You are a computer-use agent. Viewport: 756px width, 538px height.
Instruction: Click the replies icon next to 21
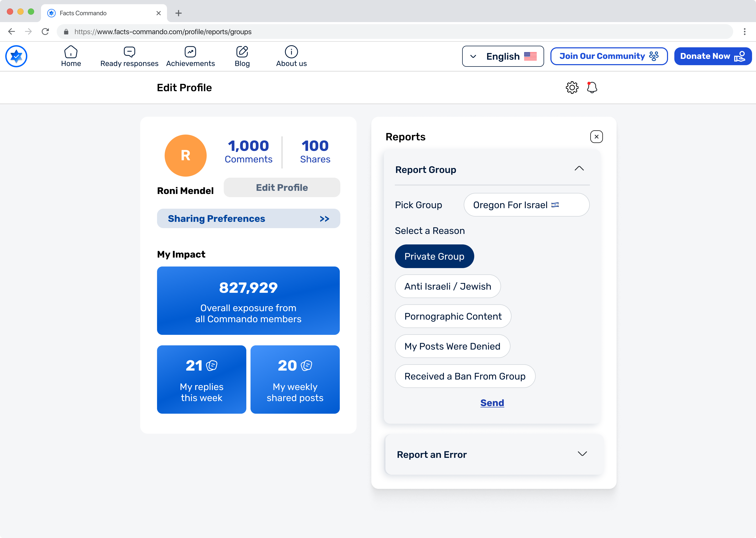[212, 365]
